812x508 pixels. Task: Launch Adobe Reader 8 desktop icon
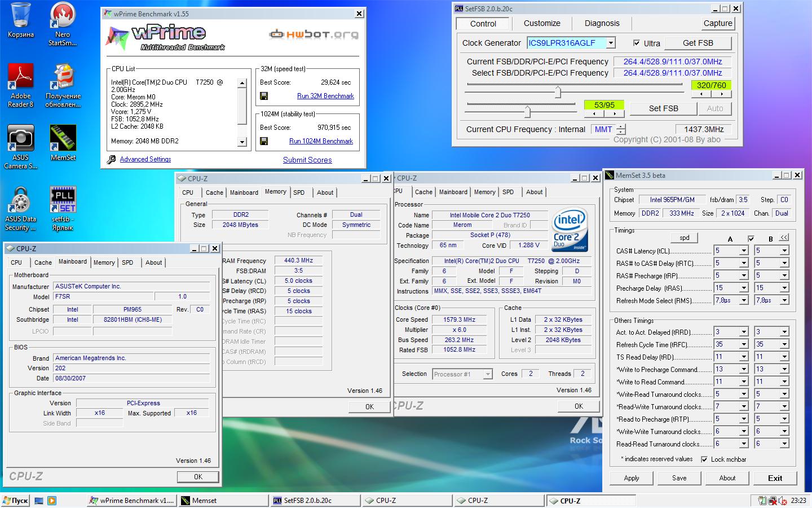pos(21,85)
